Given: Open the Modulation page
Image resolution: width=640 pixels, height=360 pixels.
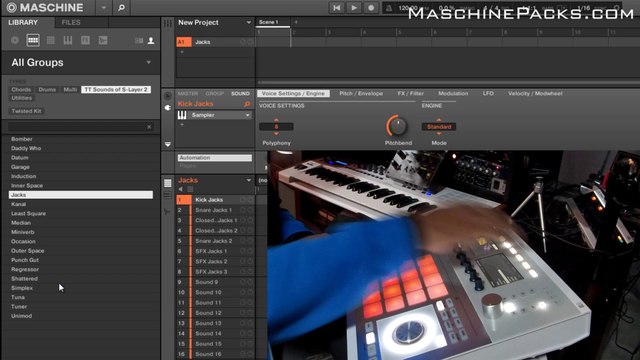Looking at the screenshot, I should click(453, 93).
